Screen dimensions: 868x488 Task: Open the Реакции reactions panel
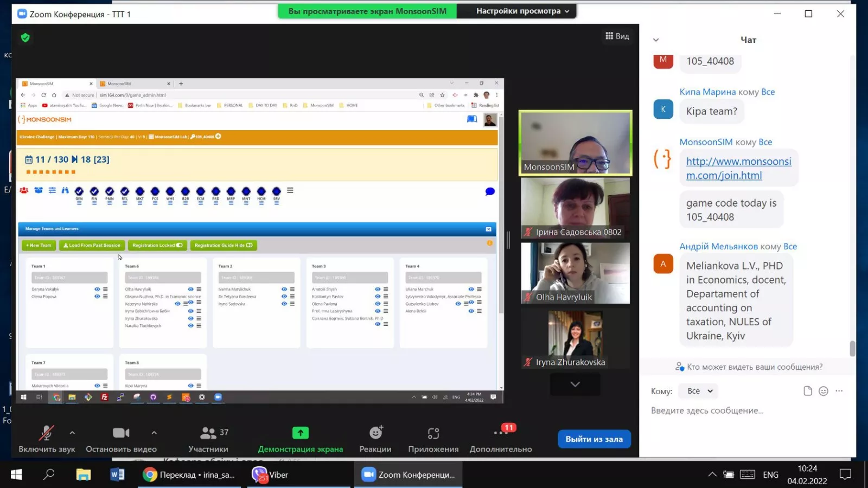[x=375, y=438]
